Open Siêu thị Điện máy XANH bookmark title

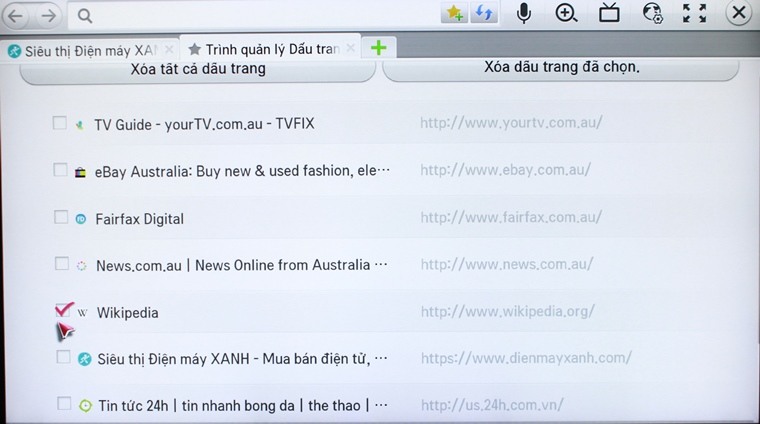click(242, 359)
